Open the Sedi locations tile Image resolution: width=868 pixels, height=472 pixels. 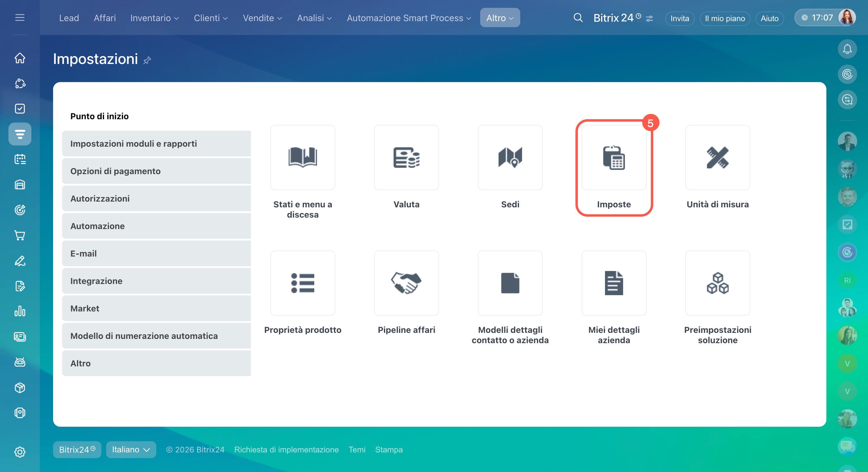pos(510,158)
